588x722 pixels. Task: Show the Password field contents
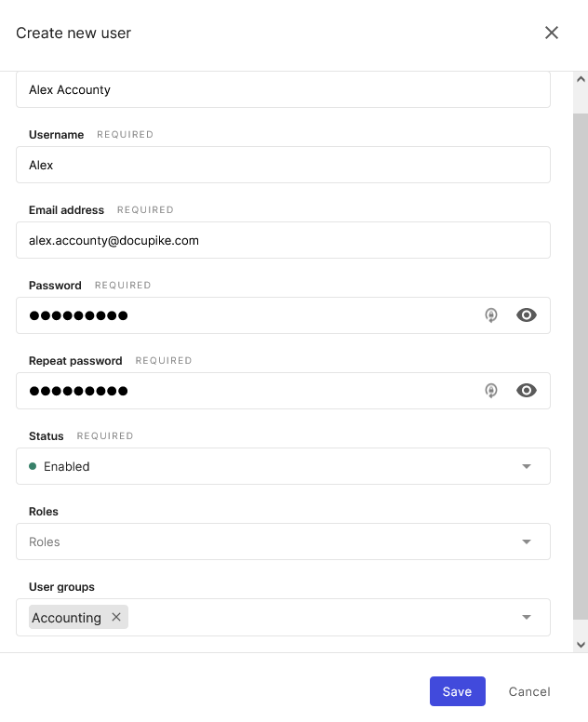point(527,315)
